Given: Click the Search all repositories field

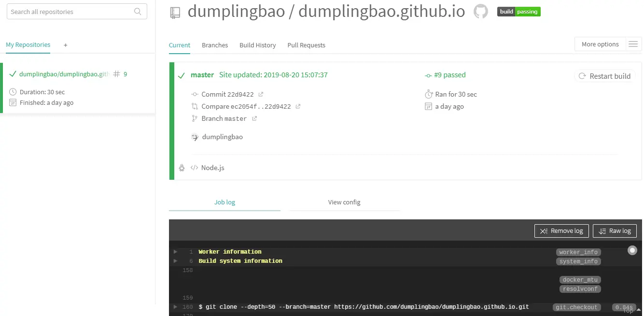Looking at the screenshot, I should click(77, 12).
